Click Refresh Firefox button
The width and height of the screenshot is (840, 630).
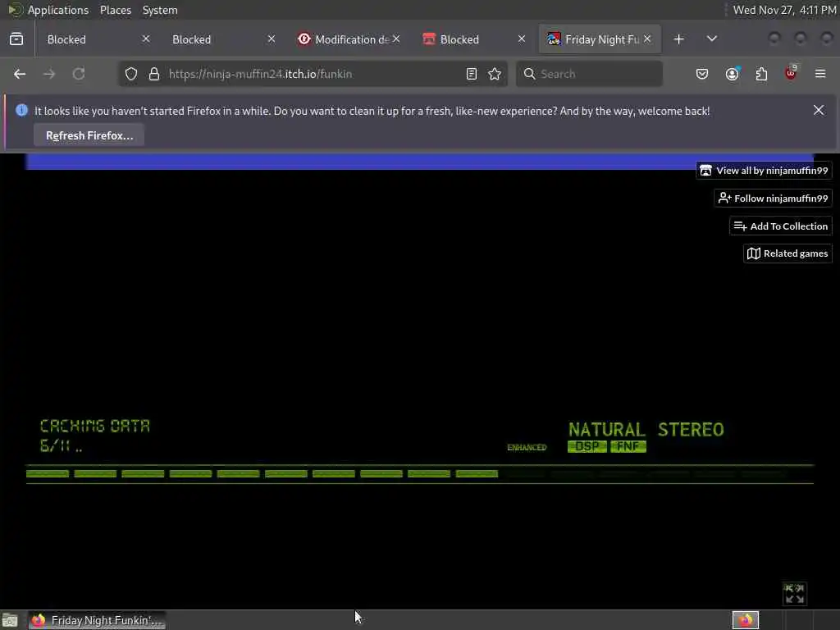tap(89, 135)
